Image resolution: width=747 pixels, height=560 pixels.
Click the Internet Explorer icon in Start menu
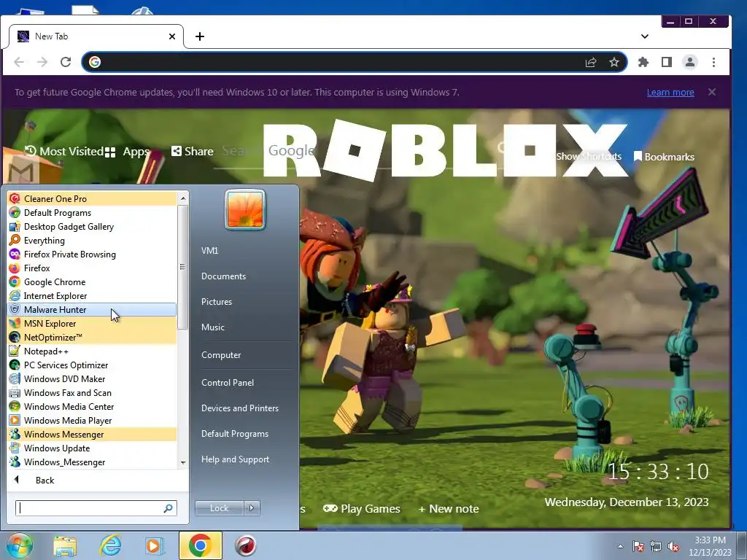pos(15,296)
